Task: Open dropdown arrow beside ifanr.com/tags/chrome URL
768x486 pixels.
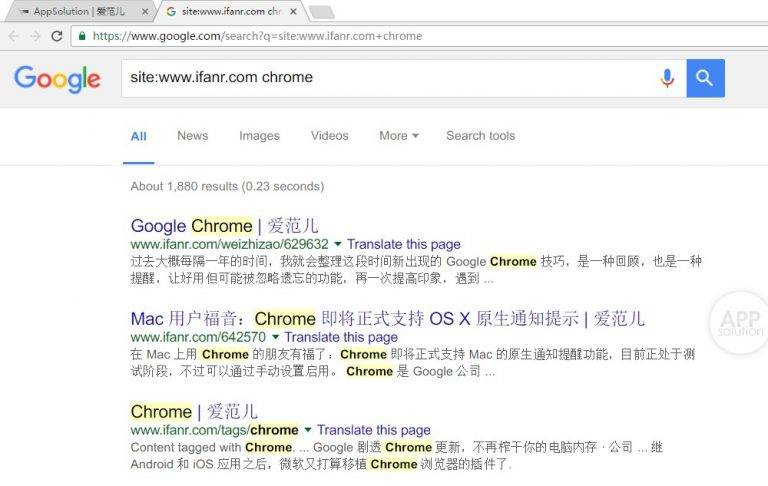Action: point(308,430)
